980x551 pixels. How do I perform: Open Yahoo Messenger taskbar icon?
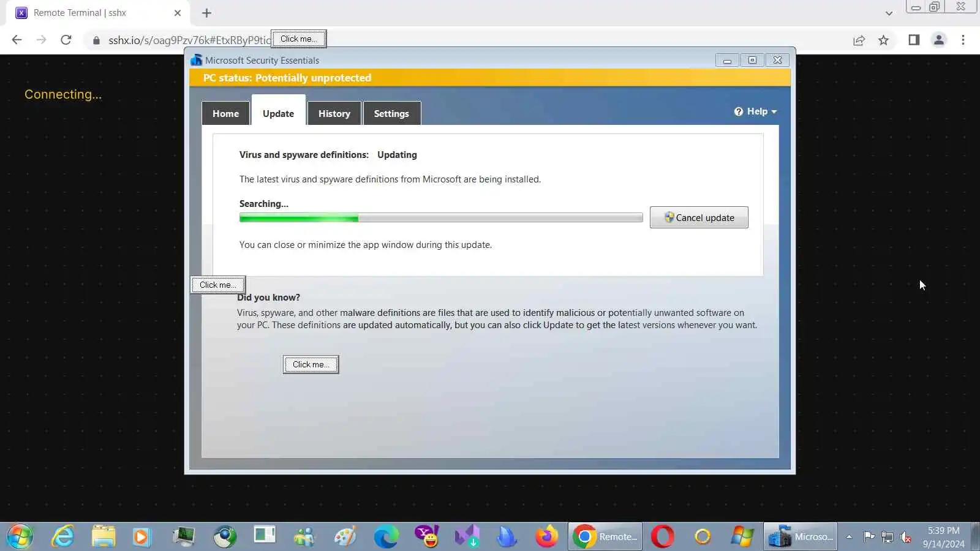(426, 537)
